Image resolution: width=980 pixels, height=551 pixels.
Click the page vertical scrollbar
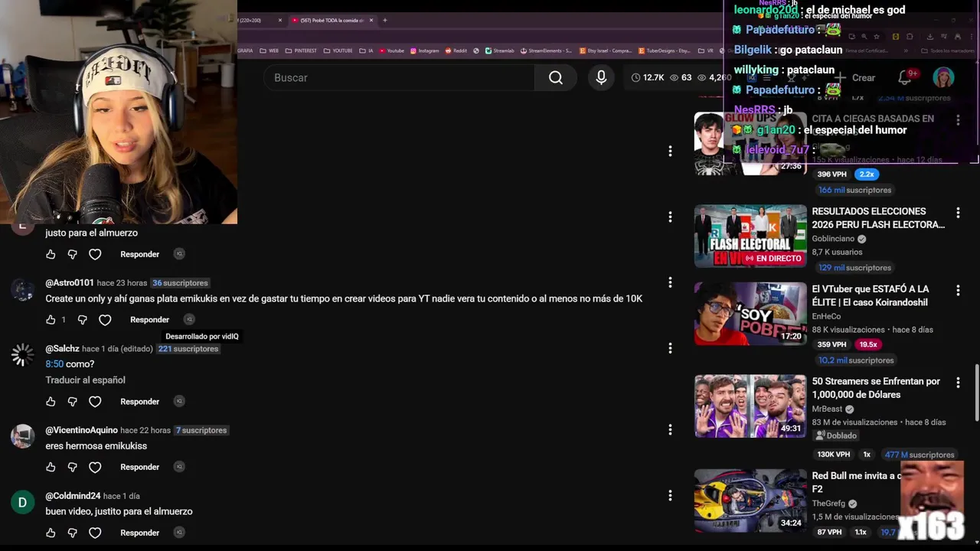click(977, 394)
